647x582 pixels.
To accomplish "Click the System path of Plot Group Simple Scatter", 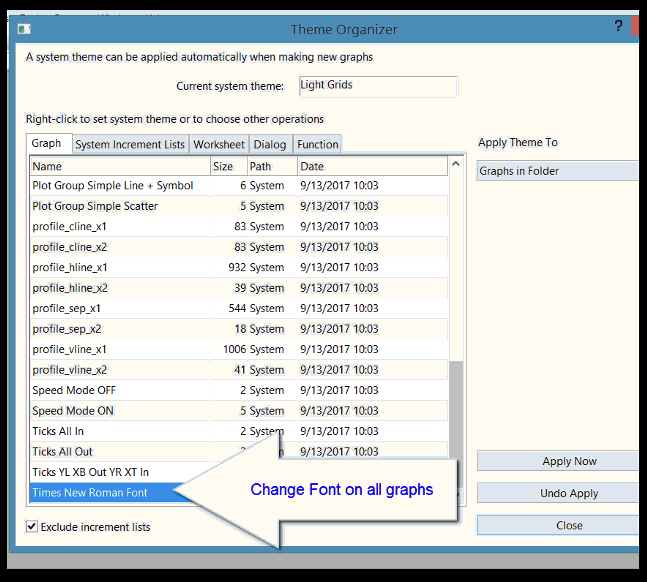I will (267, 206).
